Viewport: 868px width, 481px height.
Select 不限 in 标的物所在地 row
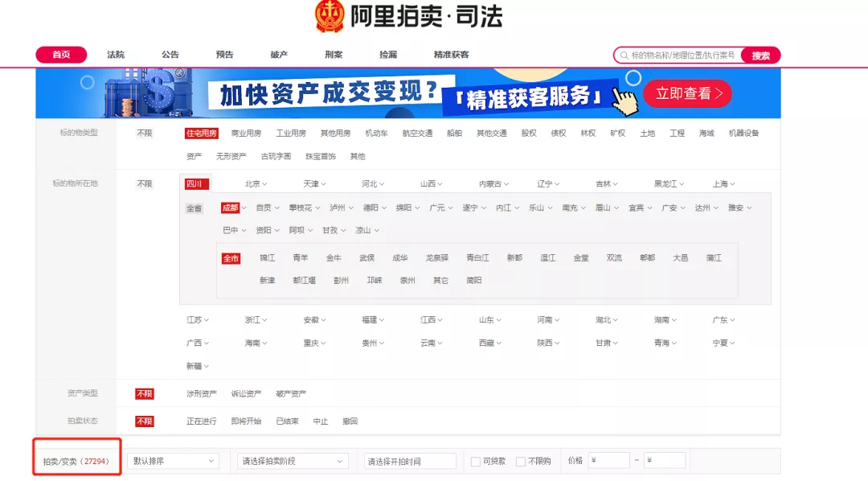click(x=145, y=184)
